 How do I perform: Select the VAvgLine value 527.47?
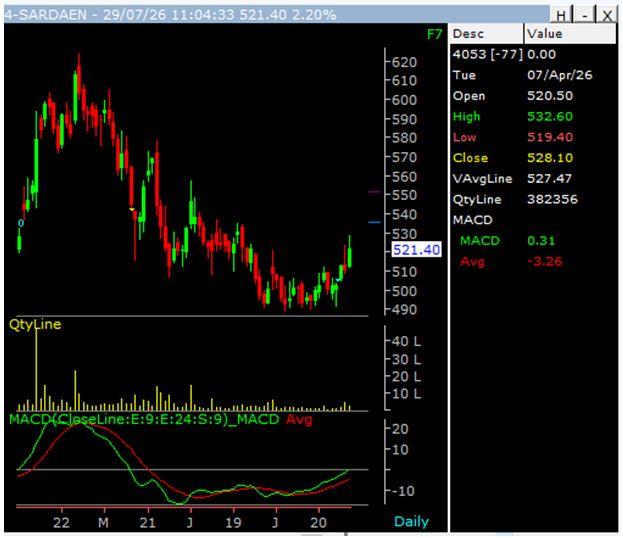(x=549, y=178)
